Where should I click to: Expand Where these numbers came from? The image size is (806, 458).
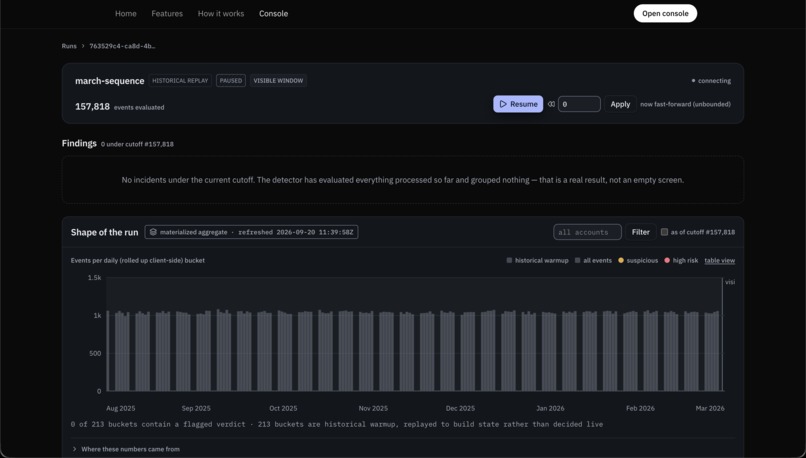126,449
